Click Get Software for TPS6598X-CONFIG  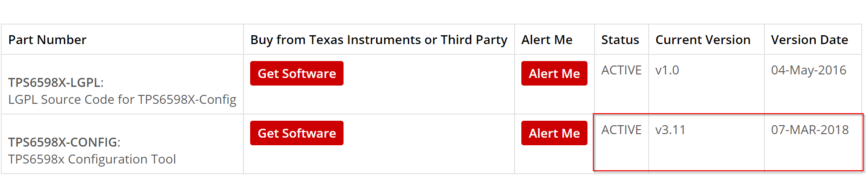tap(297, 133)
